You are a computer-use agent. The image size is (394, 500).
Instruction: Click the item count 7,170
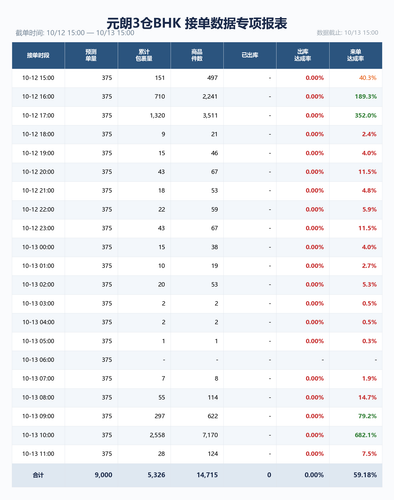pyautogui.click(x=210, y=435)
